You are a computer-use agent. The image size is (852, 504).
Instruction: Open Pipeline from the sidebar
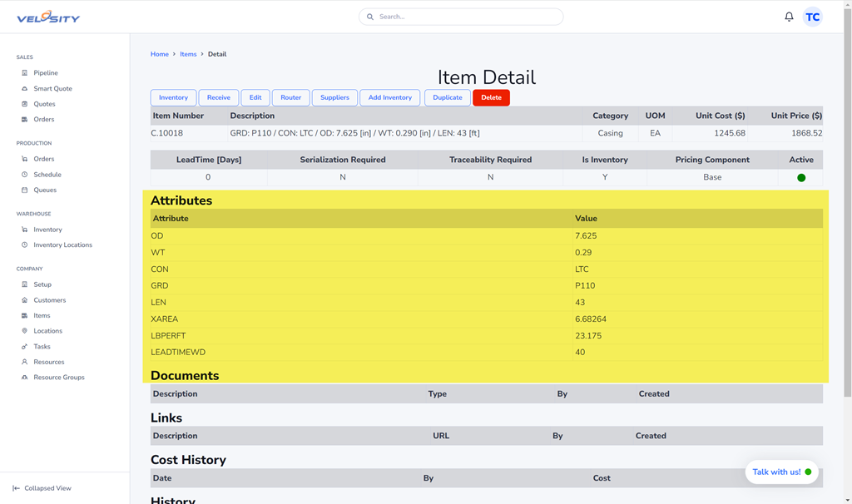tap(46, 73)
